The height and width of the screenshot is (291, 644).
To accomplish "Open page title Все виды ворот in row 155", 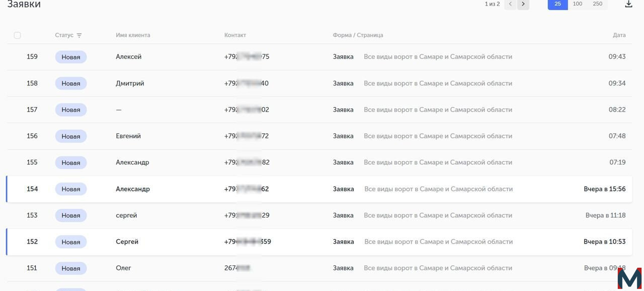I will (438, 162).
